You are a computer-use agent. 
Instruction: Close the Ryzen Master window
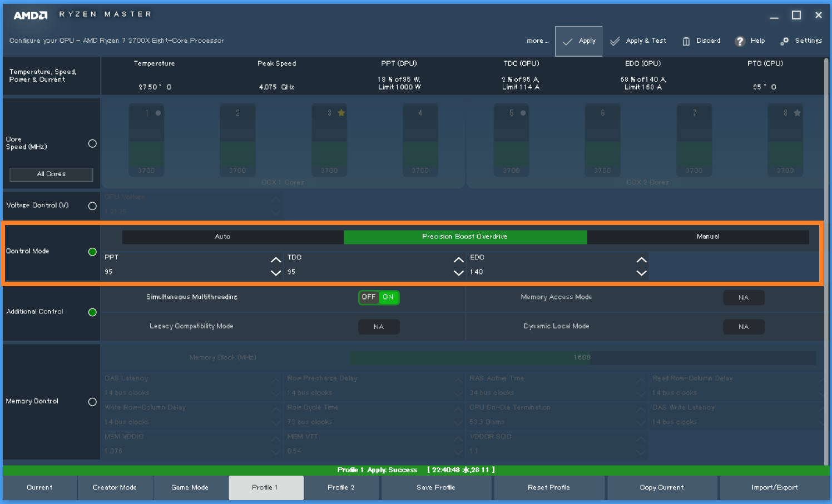(x=819, y=15)
